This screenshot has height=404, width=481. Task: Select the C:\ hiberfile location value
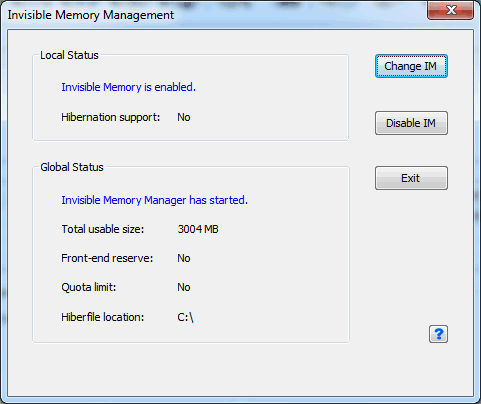(185, 317)
